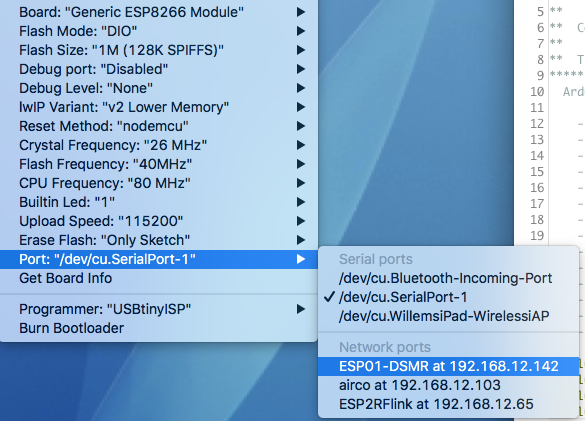Click the submenu arrow on the Debug port row

tap(301, 69)
